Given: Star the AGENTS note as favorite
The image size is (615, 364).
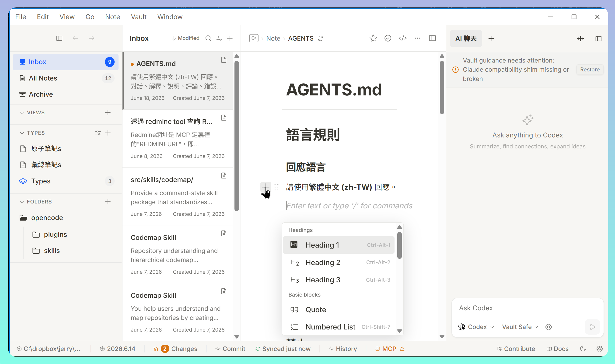Looking at the screenshot, I should tap(373, 38).
